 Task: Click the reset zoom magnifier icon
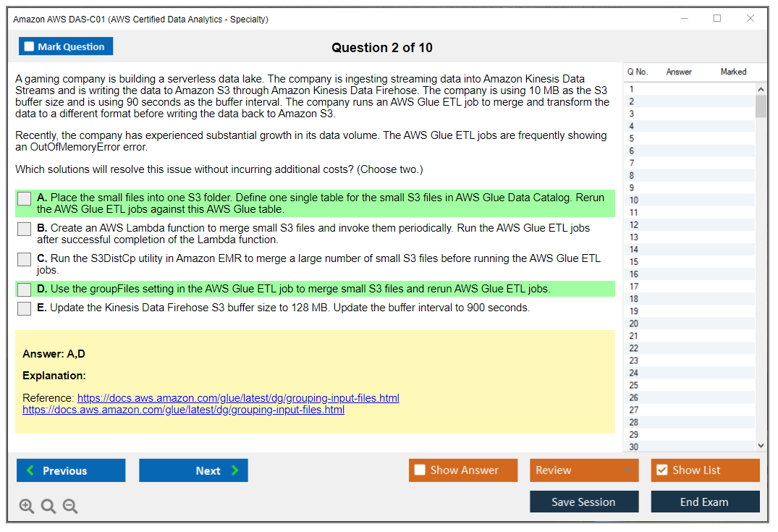48,507
